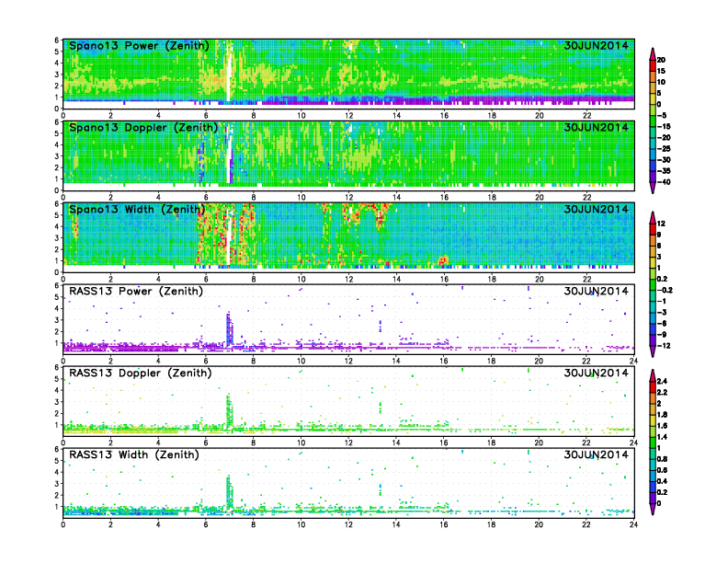Click the red segment of the bottom colorbar

(x=653, y=386)
